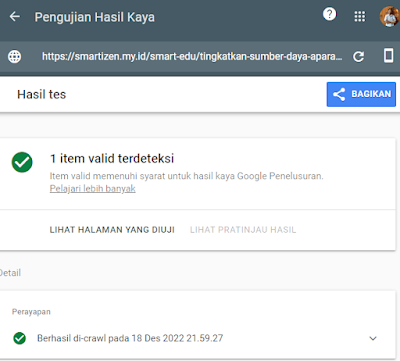This screenshot has width=400, height=361.
Task: Click LIHAT PRATINJAU HASIL
Action: pyautogui.click(x=243, y=230)
